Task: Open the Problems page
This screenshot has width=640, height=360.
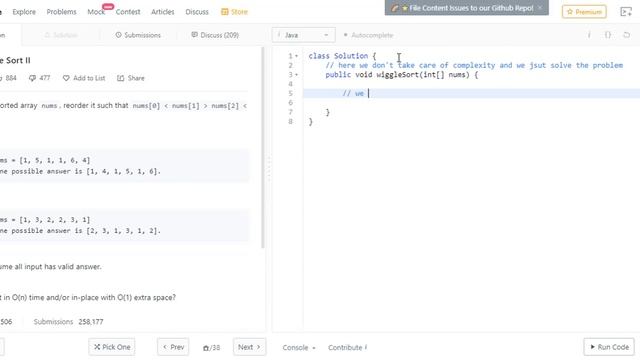Action: [x=61, y=12]
